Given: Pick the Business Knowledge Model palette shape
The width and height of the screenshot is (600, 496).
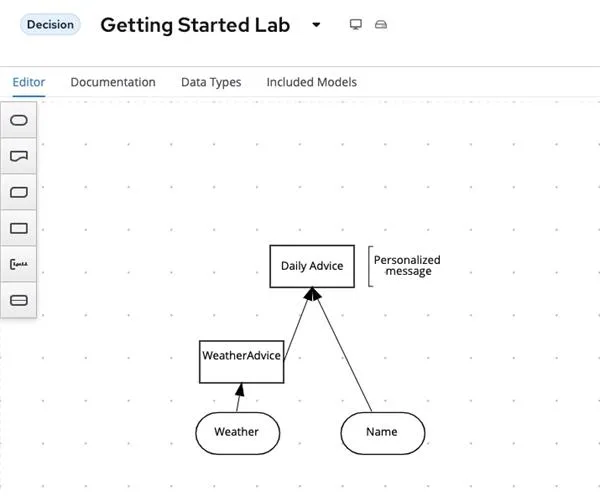Looking at the screenshot, I should [18, 192].
